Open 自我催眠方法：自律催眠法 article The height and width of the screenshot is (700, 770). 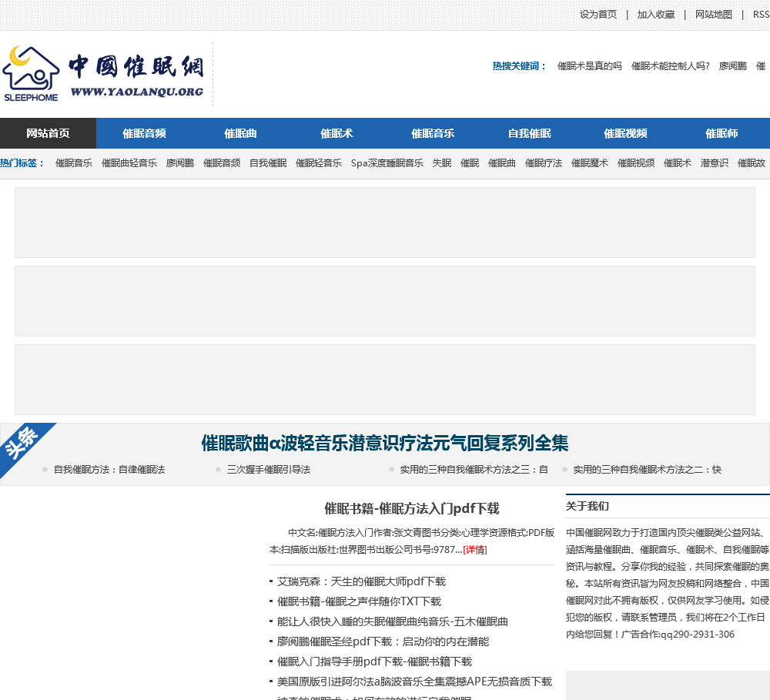click(x=109, y=470)
